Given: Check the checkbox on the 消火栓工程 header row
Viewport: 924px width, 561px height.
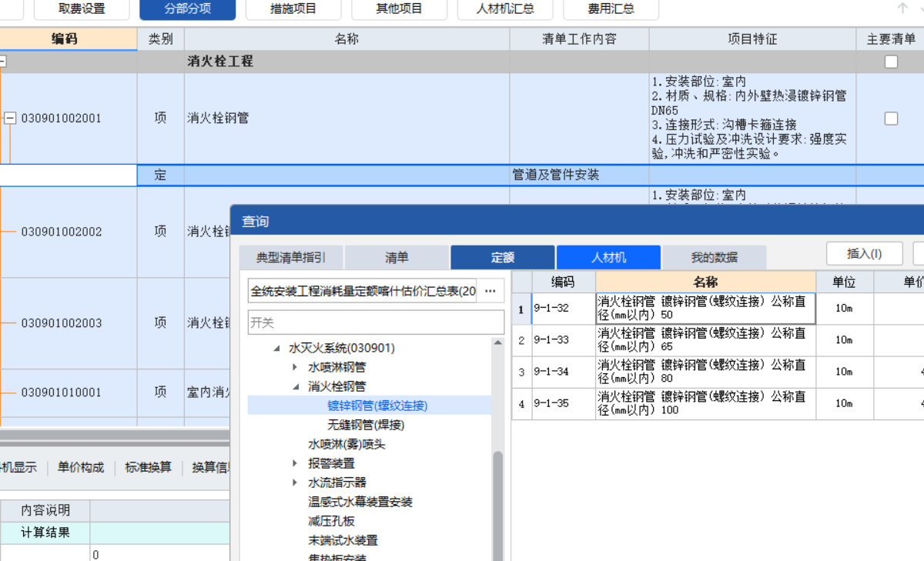Looking at the screenshot, I should [891, 62].
